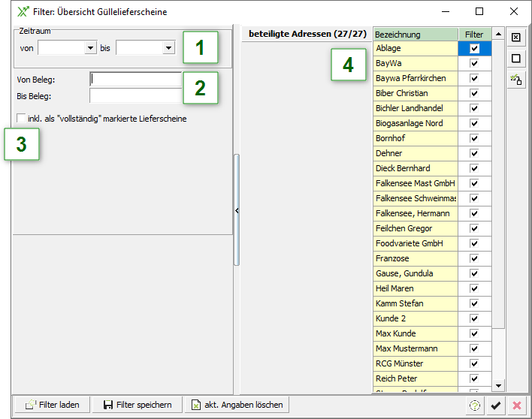
Task: Click the Filter column header
Action: pyautogui.click(x=474, y=35)
